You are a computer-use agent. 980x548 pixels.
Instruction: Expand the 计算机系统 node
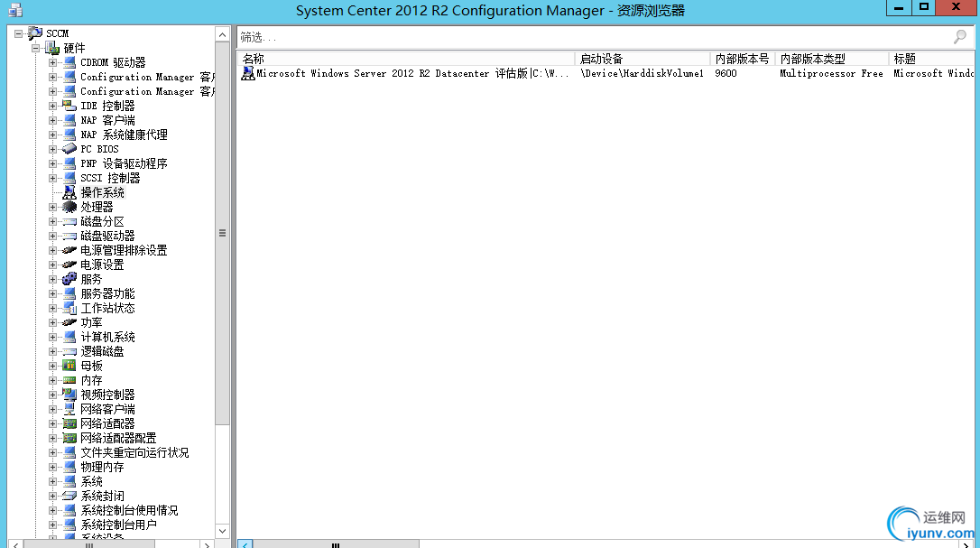[53, 337]
